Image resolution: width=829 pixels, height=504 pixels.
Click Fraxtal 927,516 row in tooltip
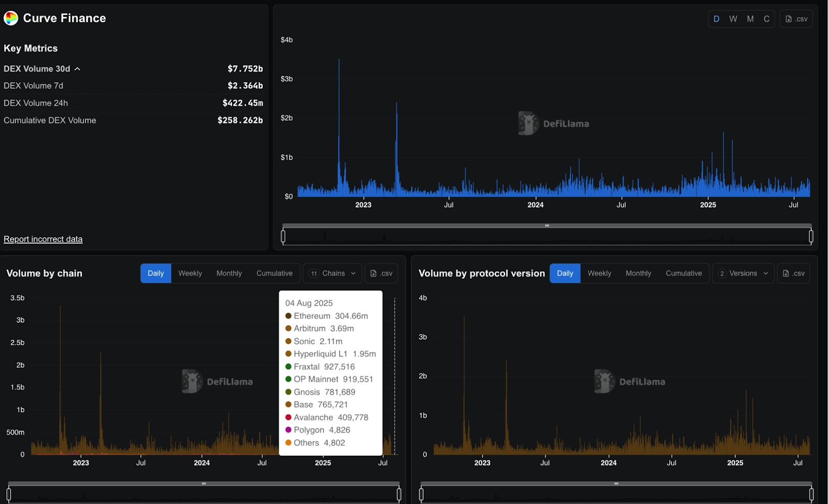tap(320, 367)
